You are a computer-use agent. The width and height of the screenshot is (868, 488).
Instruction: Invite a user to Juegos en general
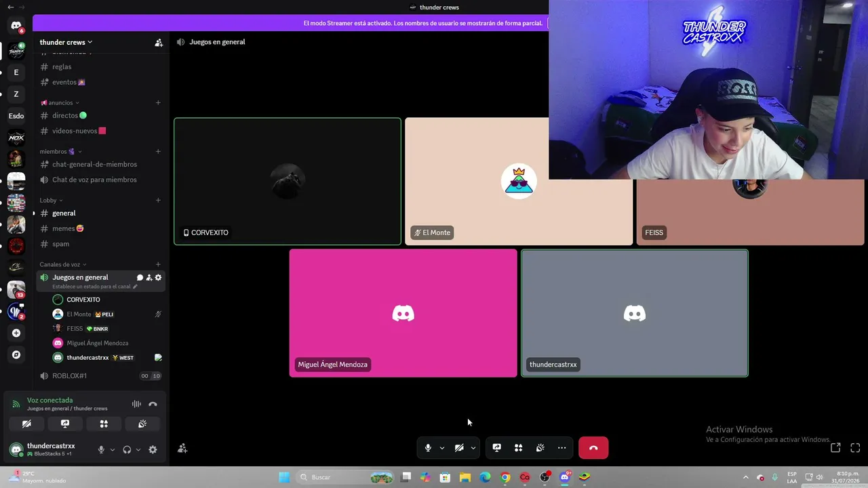click(x=149, y=277)
